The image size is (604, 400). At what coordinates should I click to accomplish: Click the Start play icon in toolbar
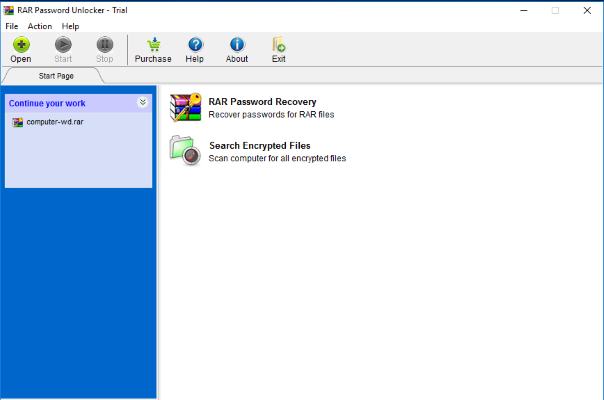(63, 45)
